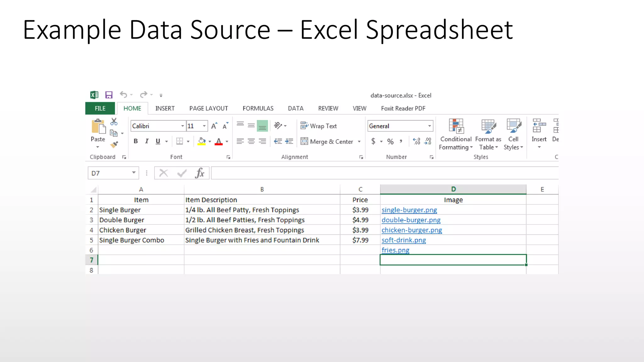This screenshot has width=644, height=362.
Task: Toggle Align Left
Action: point(240,141)
